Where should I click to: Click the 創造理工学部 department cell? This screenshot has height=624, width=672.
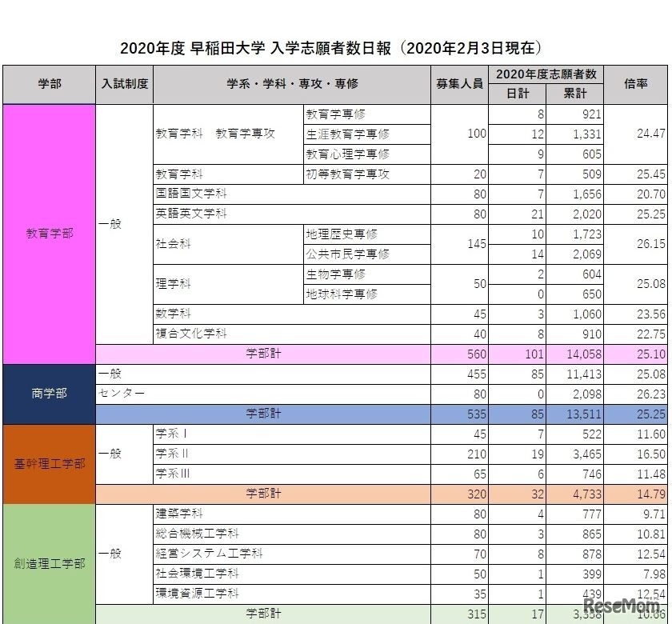[x=49, y=563]
